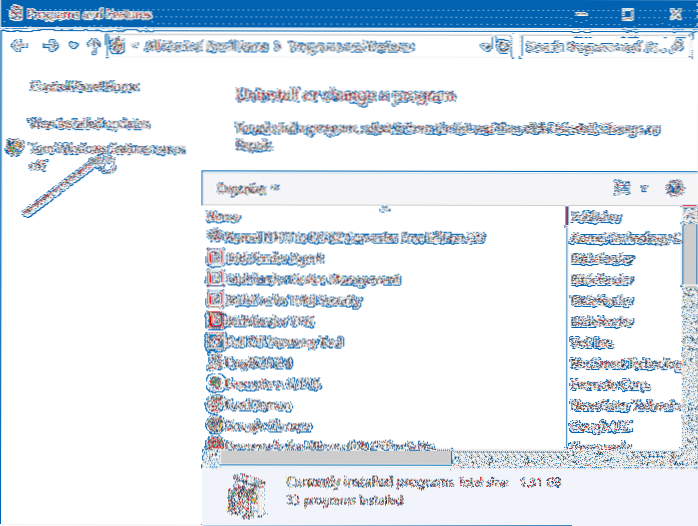Click the vertical scrollbar thumb of program list

[689, 255]
